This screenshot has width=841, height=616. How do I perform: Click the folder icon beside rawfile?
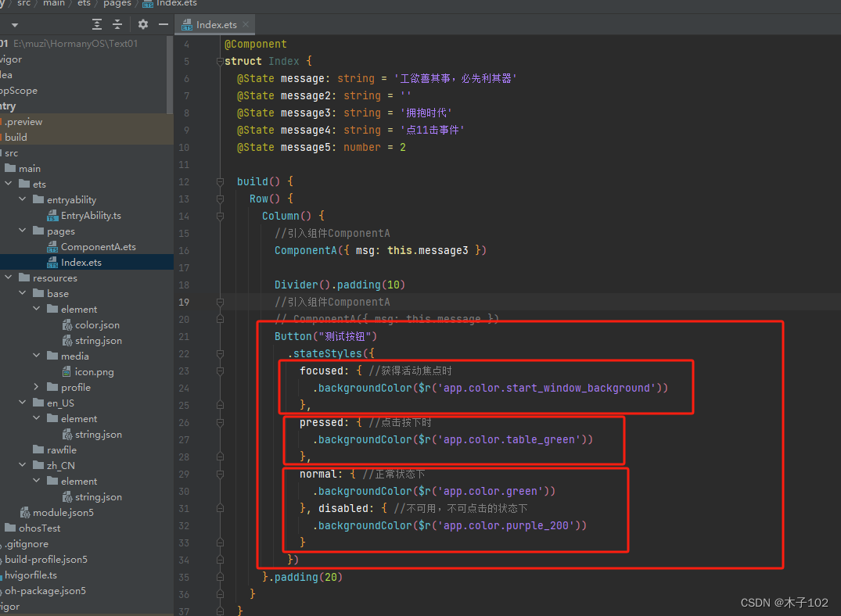pyautogui.click(x=38, y=449)
